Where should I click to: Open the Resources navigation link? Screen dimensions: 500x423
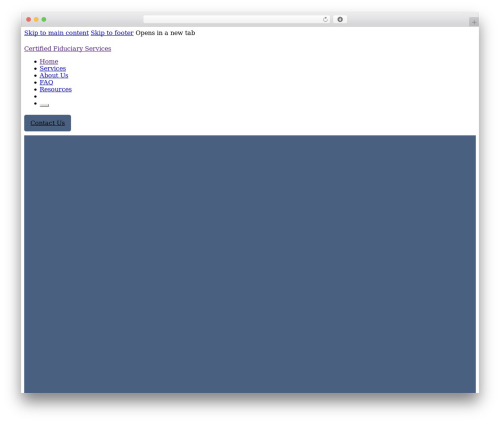coord(56,89)
